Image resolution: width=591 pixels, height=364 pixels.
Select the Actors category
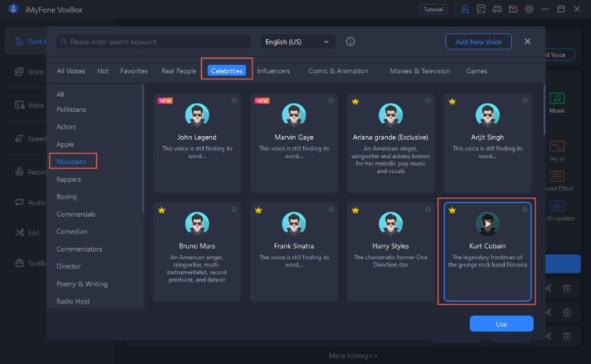66,127
